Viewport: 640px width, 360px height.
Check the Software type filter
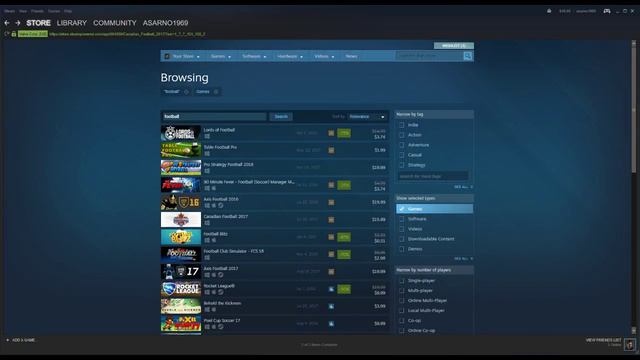click(x=402, y=219)
